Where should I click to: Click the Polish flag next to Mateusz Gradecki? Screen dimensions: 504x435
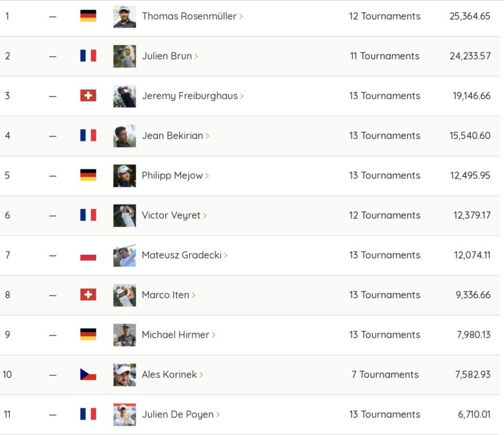pyautogui.click(x=88, y=255)
